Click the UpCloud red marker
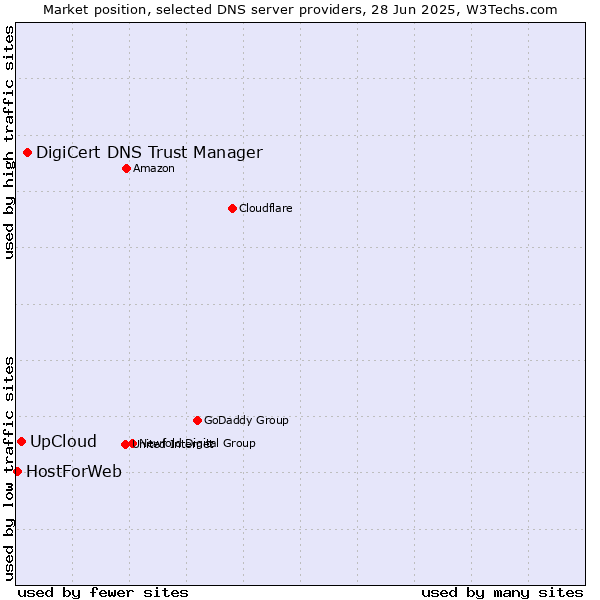Viewport: 600px width, 600px height. point(21,442)
